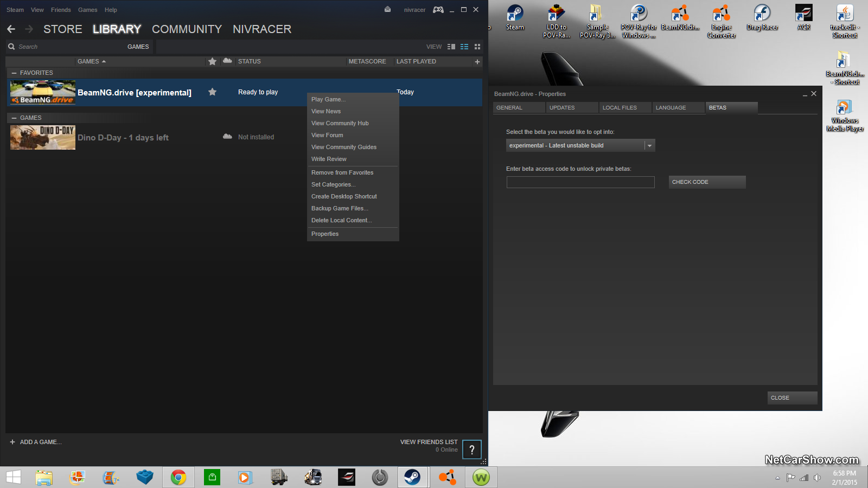Switch library to detail view
The image size is (868, 488).
(451, 47)
